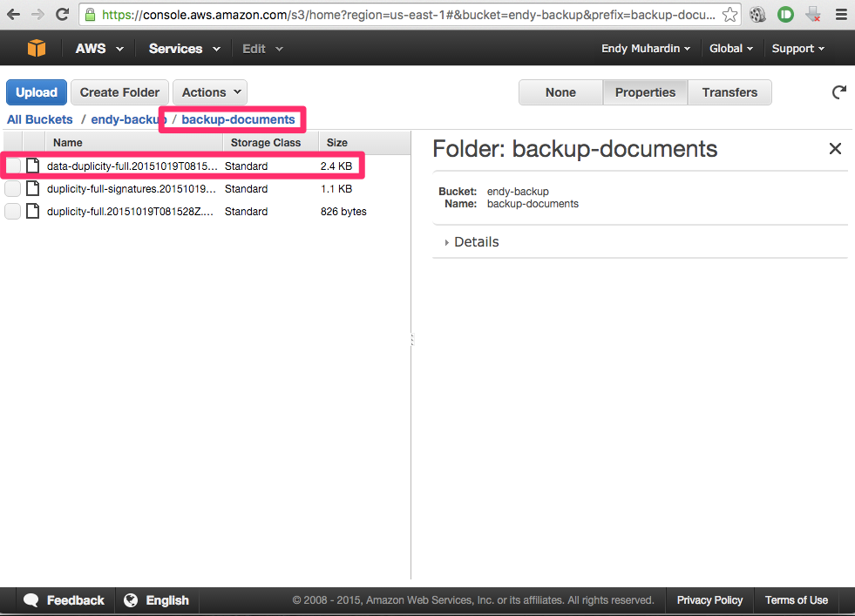
Task: Check the data-duplicity-full file checkbox
Action: pos(12,166)
